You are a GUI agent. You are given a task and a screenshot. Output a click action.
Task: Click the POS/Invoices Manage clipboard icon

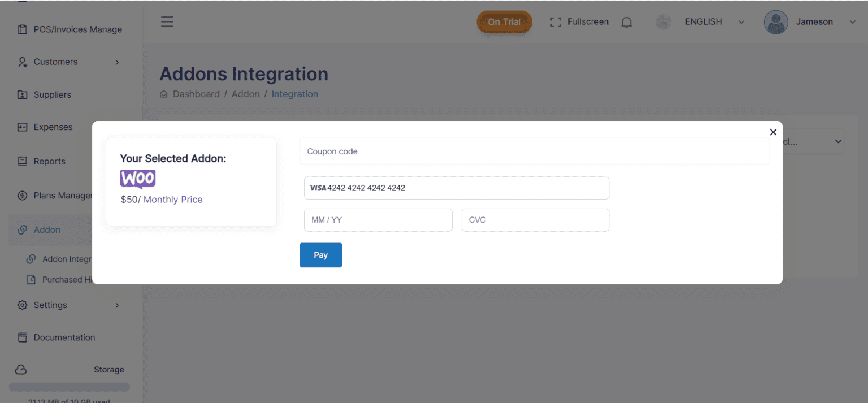(22, 29)
